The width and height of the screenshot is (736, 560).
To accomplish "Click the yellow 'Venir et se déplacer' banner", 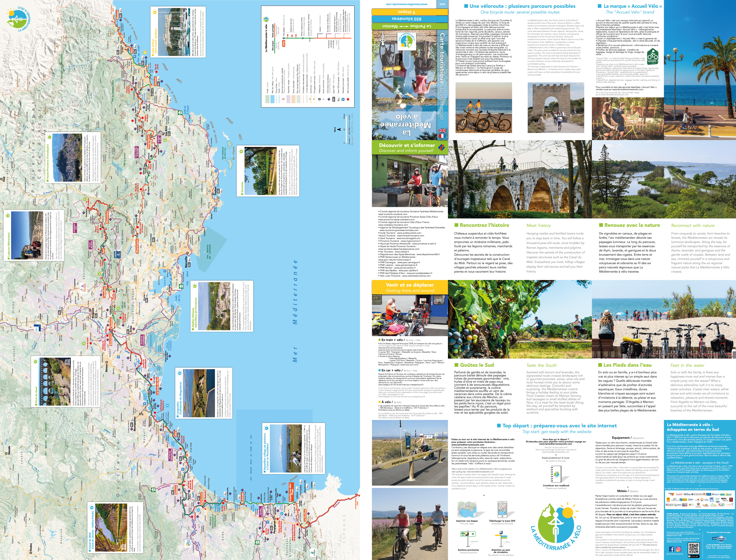I will (410, 287).
